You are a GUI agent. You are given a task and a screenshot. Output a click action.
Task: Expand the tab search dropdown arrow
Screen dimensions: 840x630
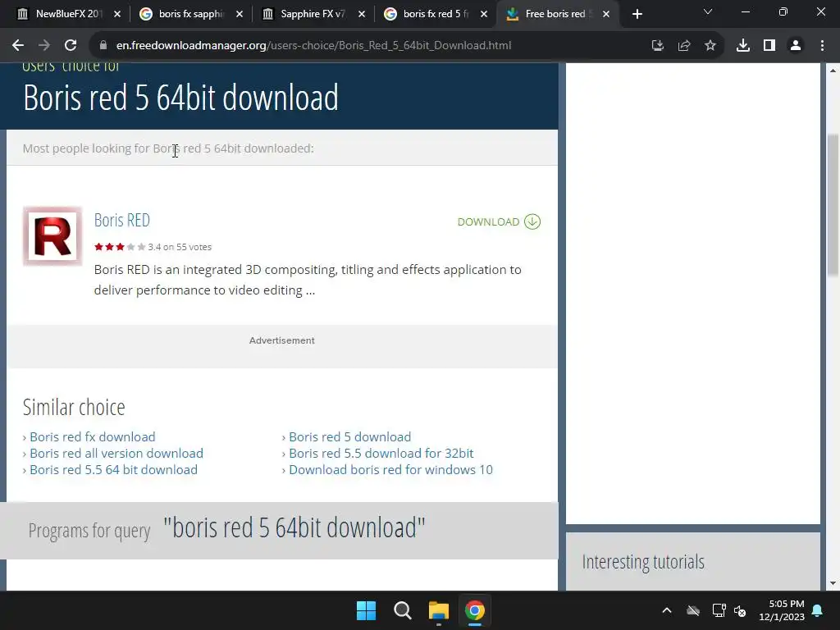708,11
